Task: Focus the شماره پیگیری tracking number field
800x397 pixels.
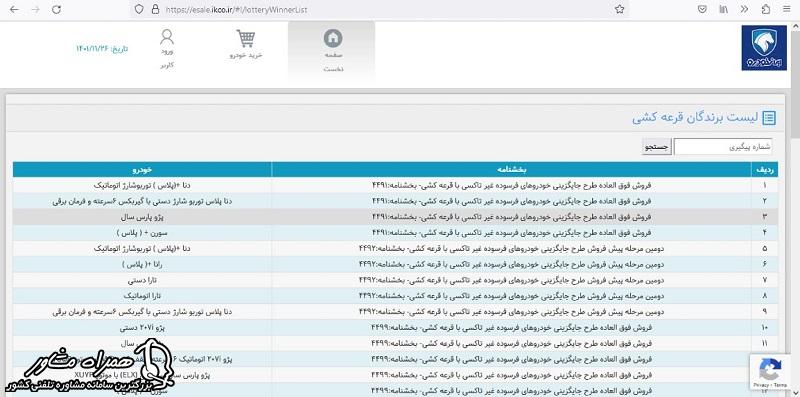Action: pyautogui.click(x=722, y=147)
